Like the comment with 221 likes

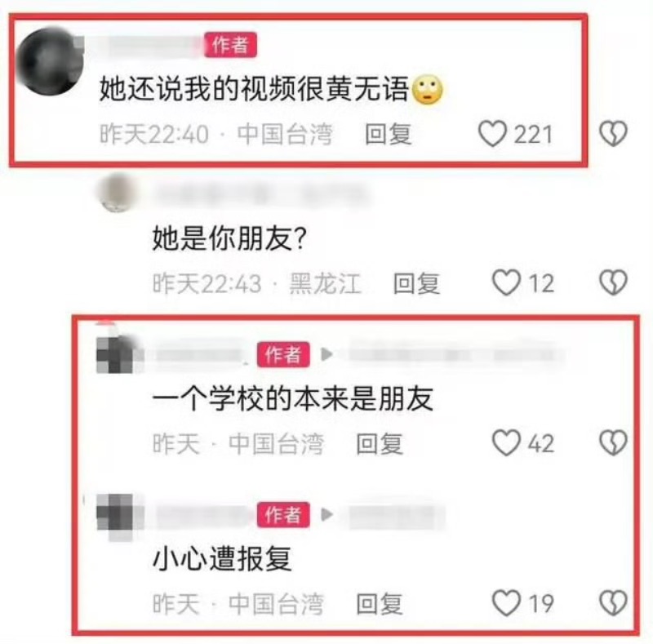[x=493, y=134]
